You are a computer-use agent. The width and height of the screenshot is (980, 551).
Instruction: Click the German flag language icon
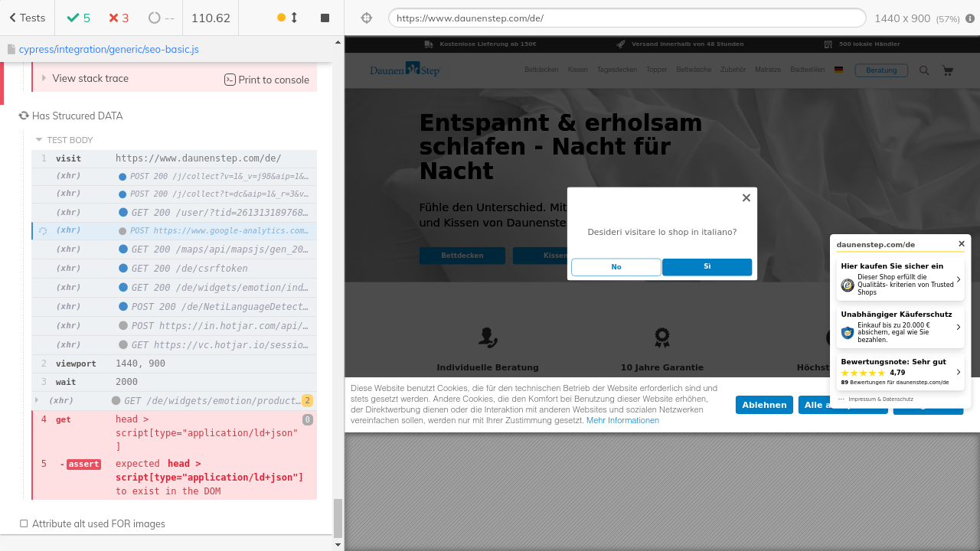pos(838,70)
